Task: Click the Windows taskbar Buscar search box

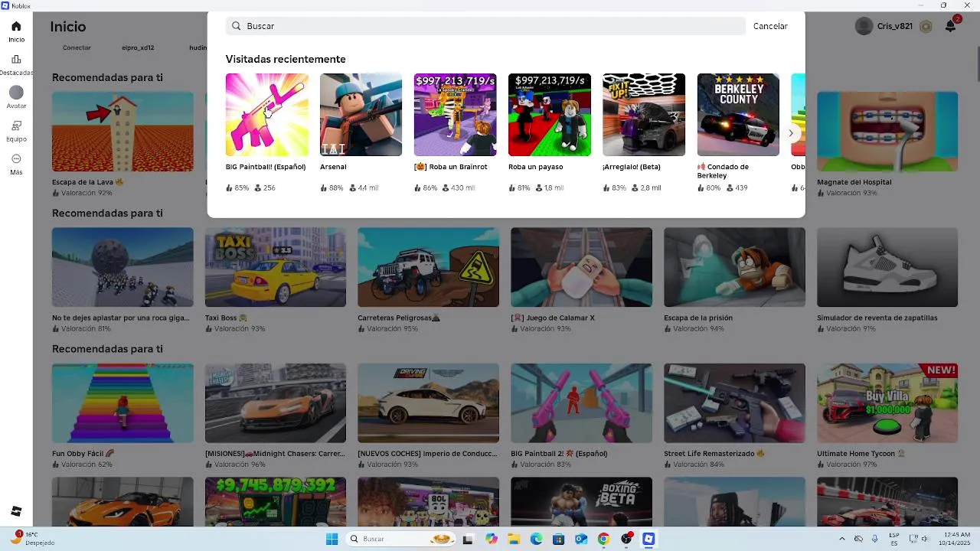Action: [401, 539]
